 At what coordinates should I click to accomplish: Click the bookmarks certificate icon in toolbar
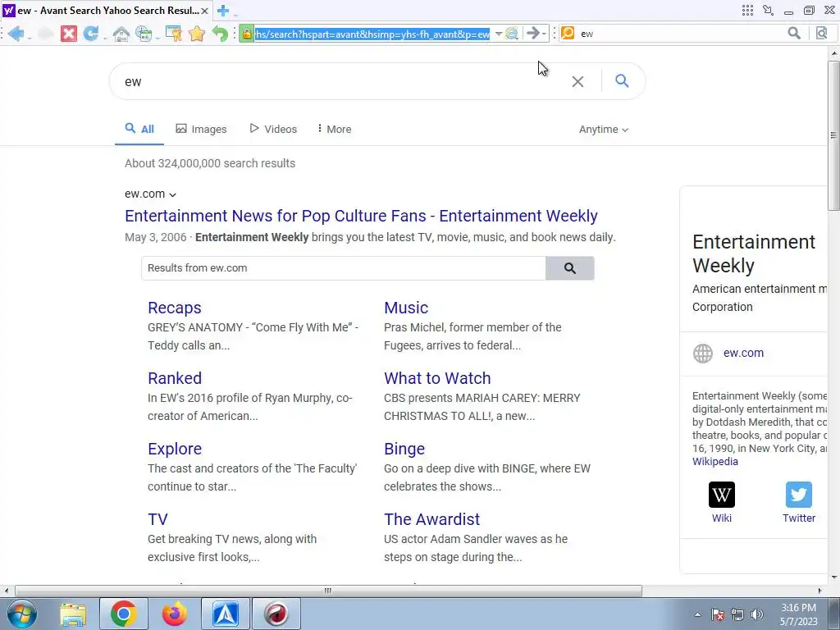pos(174,34)
